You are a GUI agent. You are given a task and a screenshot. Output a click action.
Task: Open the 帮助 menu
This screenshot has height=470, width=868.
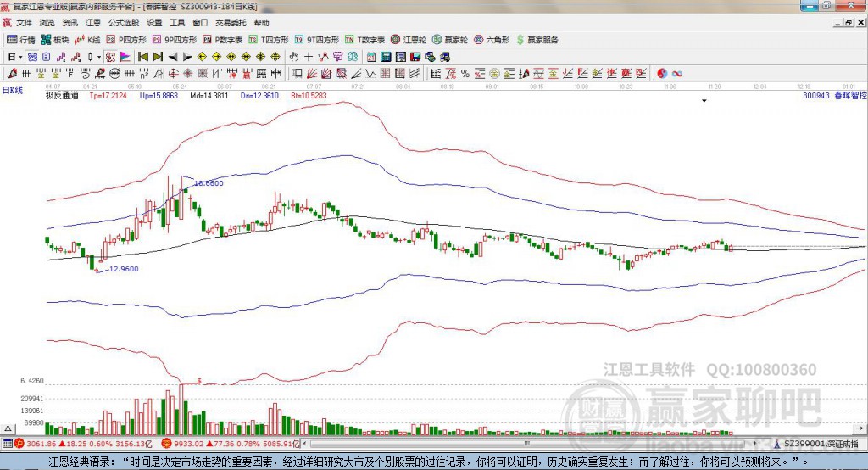click(261, 23)
